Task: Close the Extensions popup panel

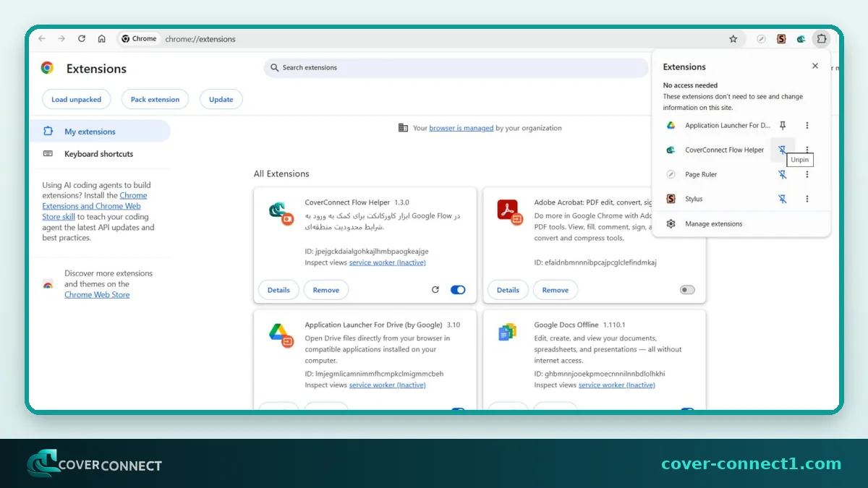Action: [x=815, y=66]
